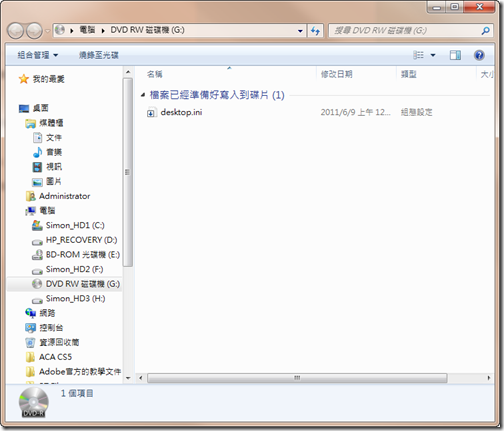Click the Forward navigation arrow

[x=34, y=31]
